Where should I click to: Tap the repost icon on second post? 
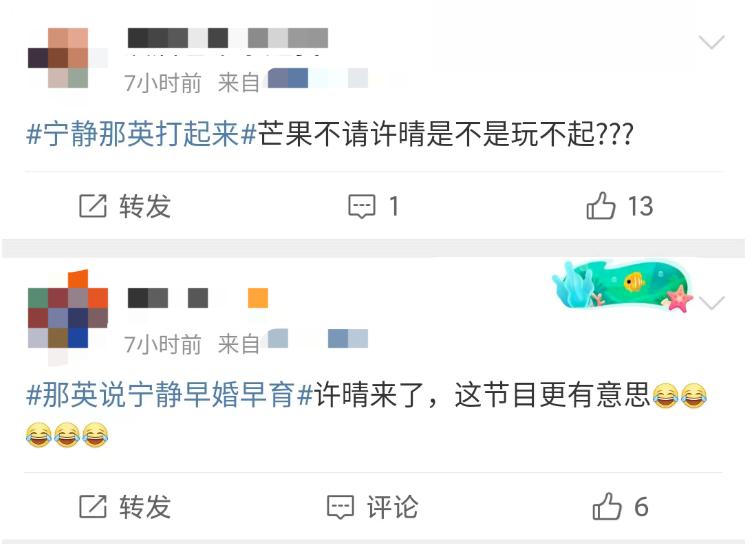93,506
